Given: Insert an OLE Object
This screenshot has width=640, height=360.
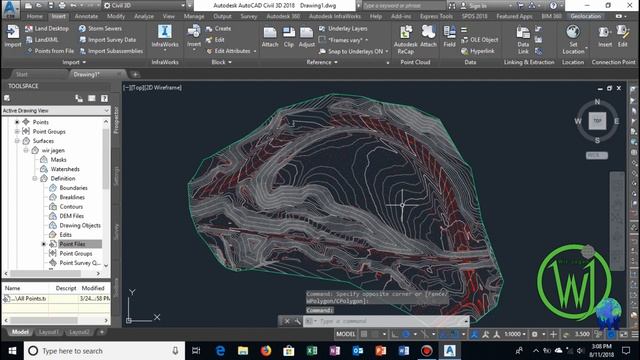Looking at the screenshot, I should (480, 40).
